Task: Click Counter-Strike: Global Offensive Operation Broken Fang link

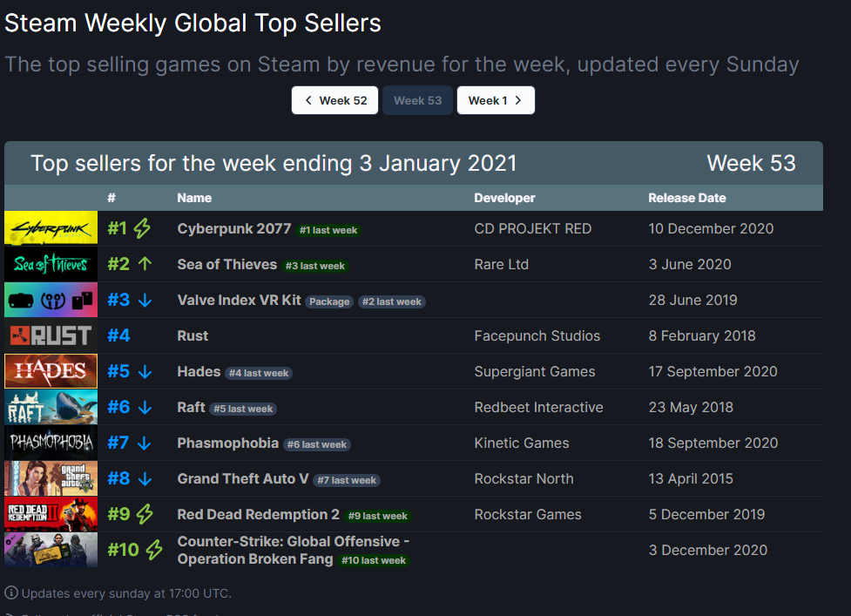Action: tap(293, 550)
